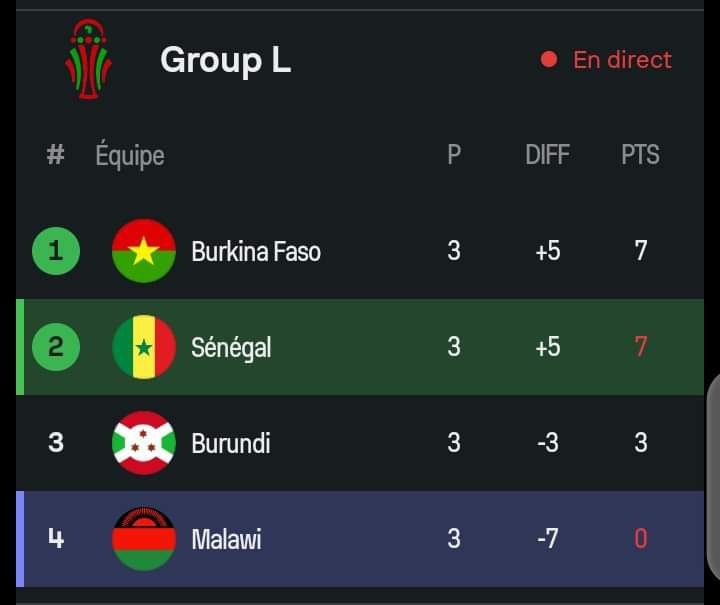Select the Burundi team name

click(231, 443)
